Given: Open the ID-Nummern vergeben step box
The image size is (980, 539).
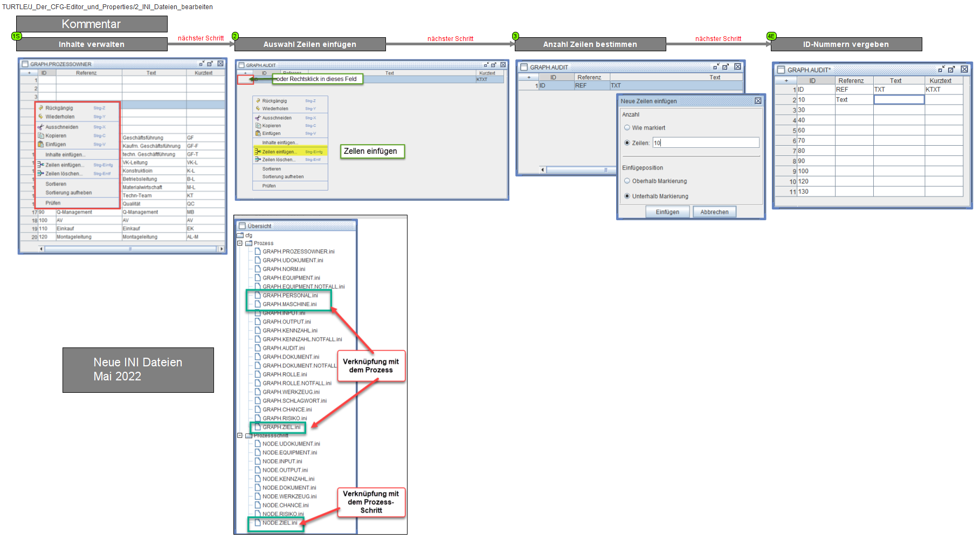Looking at the screenshot, I should pyautogui.click(x=846, y=44).
